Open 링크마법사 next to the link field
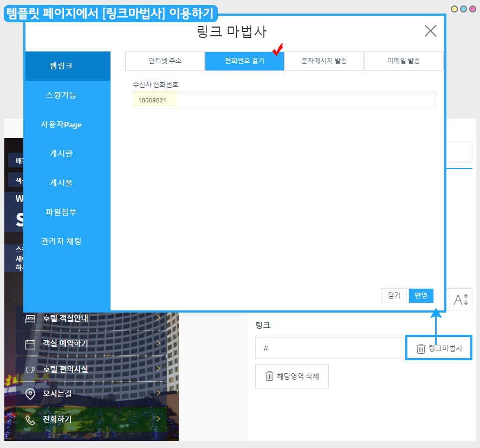480x448 pixels. tap(439, 348)
